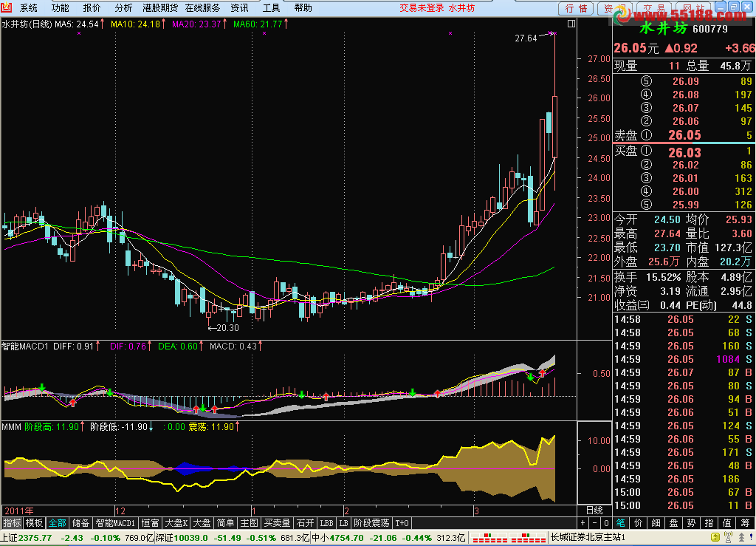The image size is (756, 546).
Task: Click the yellow upload status icon
Action: (715, 537)
